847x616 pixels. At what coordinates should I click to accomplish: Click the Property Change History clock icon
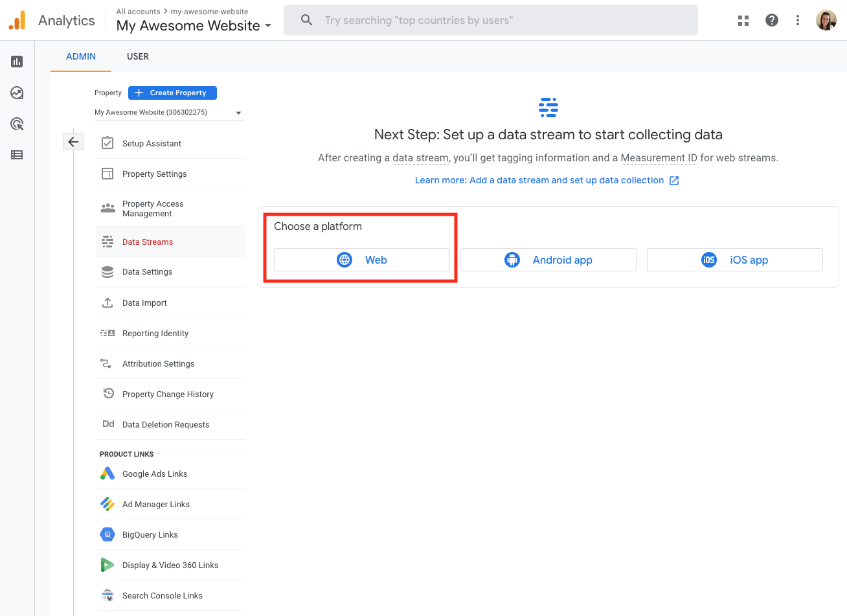click(x=109, y=394)
